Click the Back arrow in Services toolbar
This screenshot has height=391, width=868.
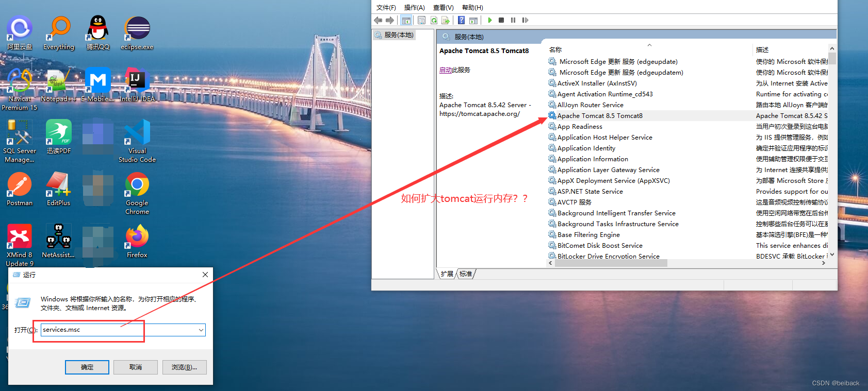(378, 20)
